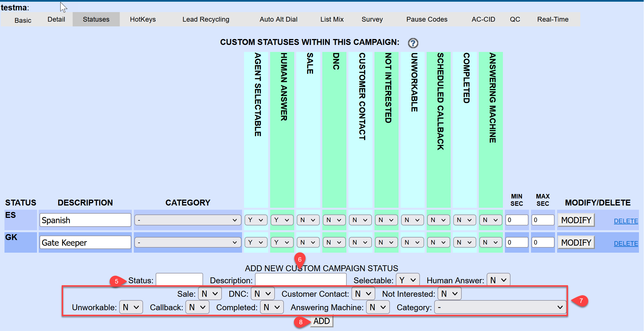Open Human Answer dropdown in add form
Image resolution: width=644 pixels, height=331 pixels.
(x=498, y=280)
